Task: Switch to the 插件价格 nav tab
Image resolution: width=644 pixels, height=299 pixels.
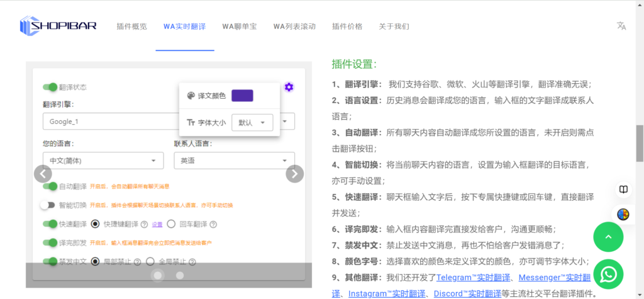Action: [x=347, y=26]
